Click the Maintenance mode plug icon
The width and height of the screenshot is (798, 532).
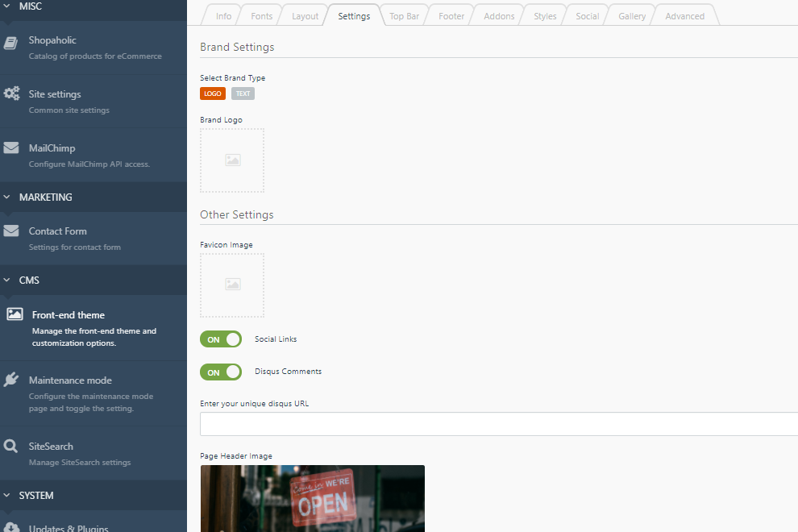click(11, 380)
